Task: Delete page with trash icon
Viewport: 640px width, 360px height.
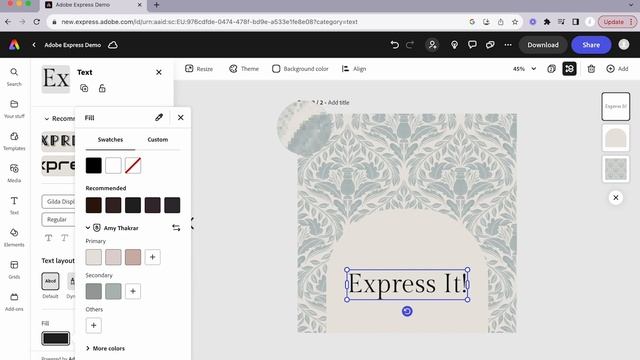Action: 591,69
